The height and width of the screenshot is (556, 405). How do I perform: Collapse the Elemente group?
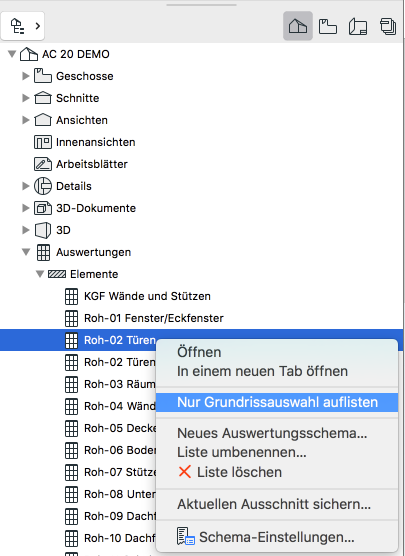coord(40,274)
